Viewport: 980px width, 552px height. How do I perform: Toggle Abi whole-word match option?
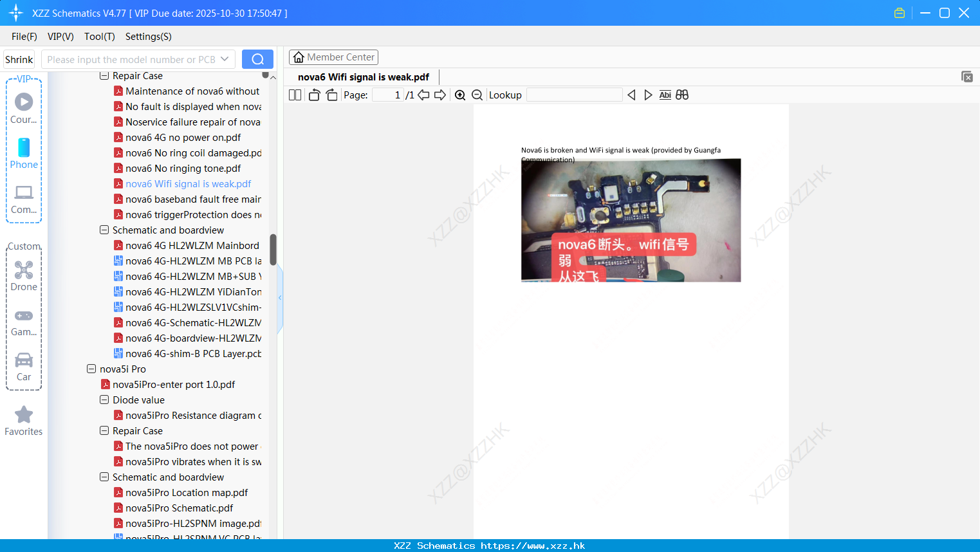[665, 95]
